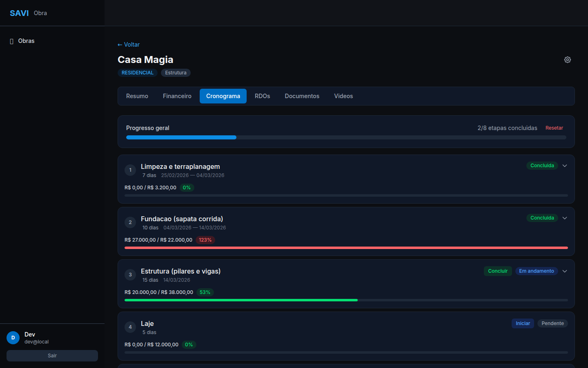Go to the Documentos tab

(302, 96)
